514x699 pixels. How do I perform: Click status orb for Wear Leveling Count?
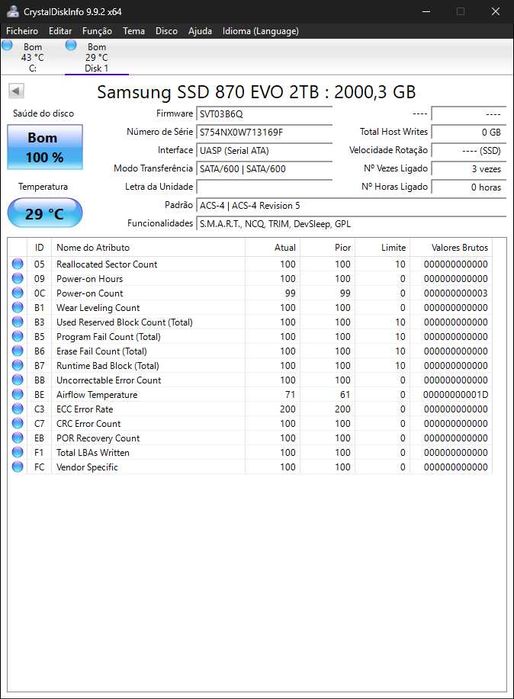tap(17, 308)
